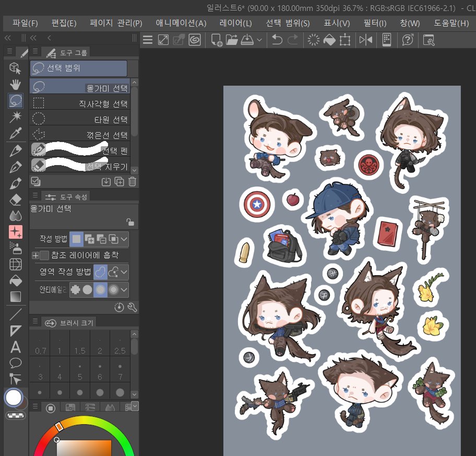Open 선택 범위(S) menu
The height and width of the screenshot is (456, 476).
(x=288, y=23)
